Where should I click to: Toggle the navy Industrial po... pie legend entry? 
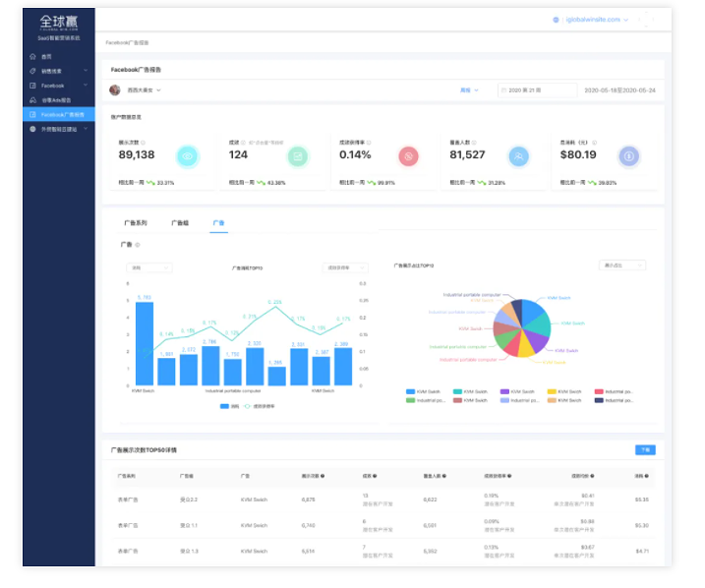(614, 400)
